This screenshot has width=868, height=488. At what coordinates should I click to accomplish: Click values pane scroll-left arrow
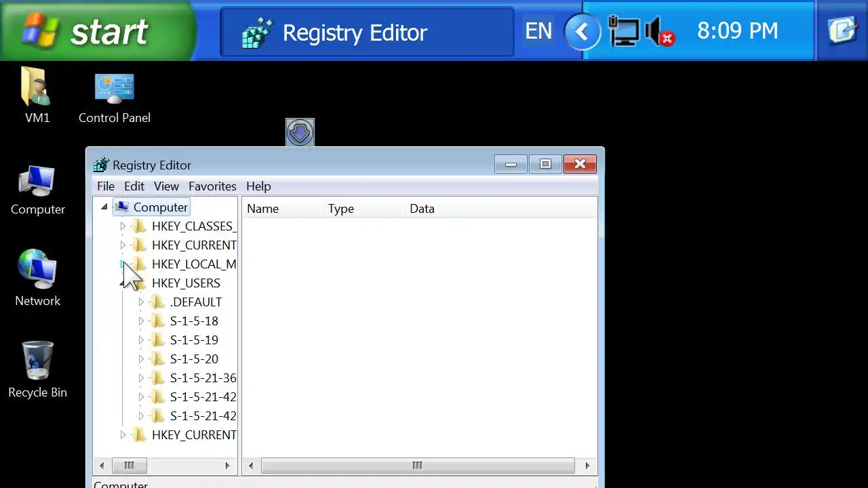[251, 466]
